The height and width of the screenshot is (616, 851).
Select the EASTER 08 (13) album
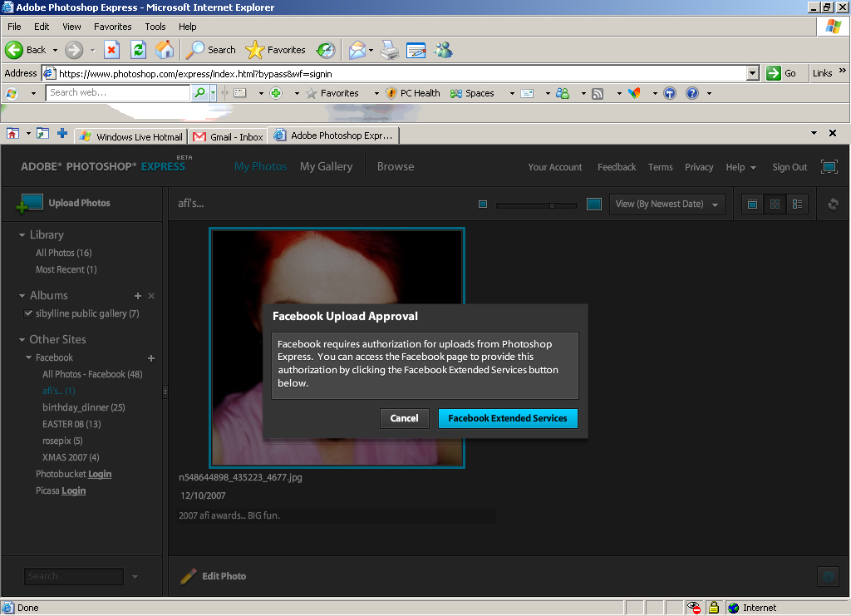pyautogui.click(x=71, y=425)
